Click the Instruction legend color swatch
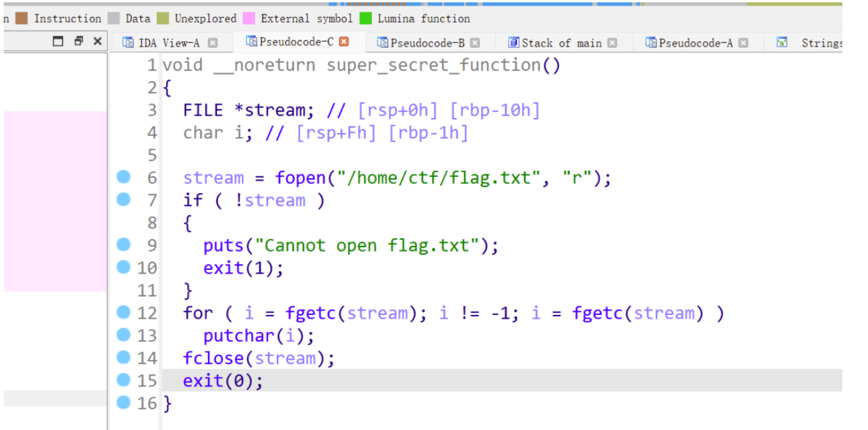Screen dimensions: 868x430 (x=22, y=19)
